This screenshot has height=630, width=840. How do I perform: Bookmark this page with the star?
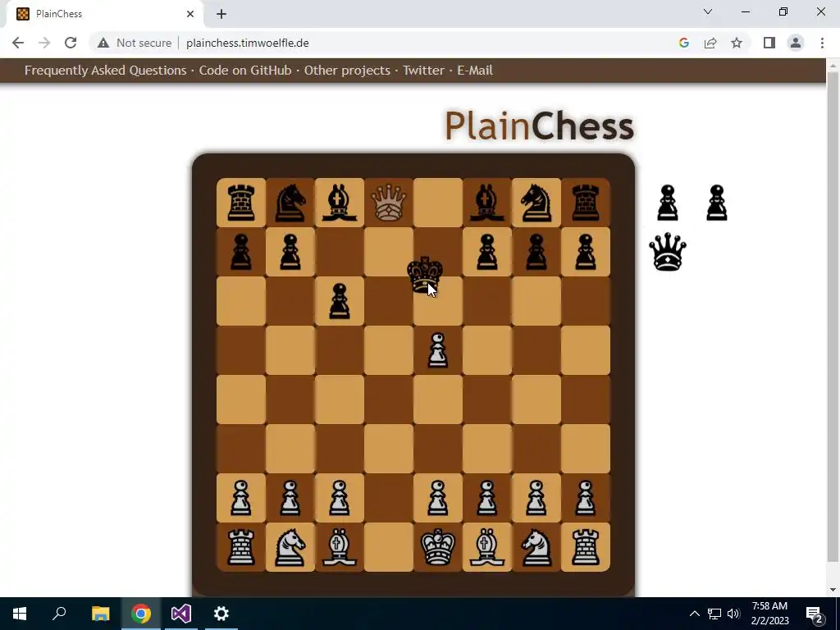(737, 43)
